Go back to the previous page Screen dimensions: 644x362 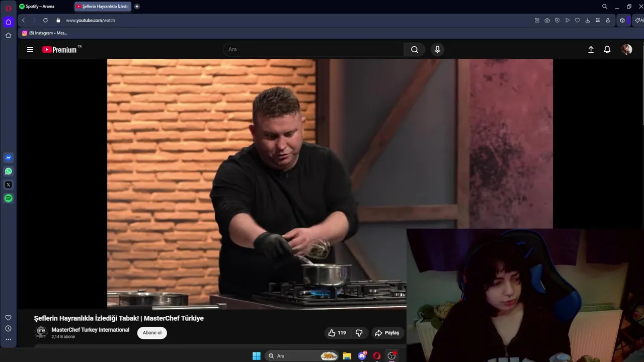(23, 20)
